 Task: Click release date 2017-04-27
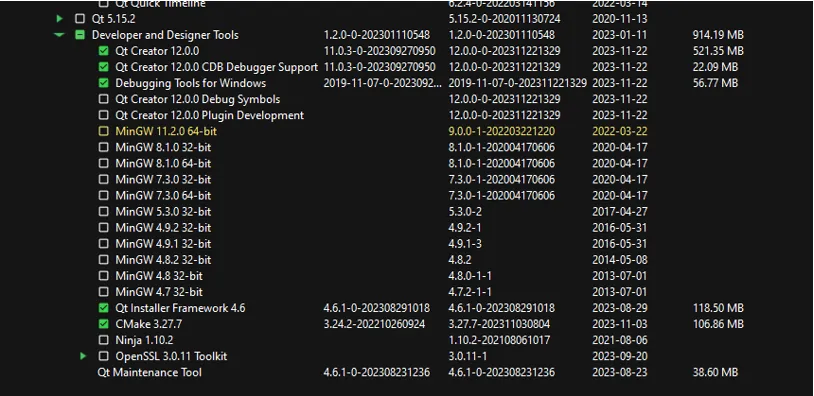point(619,212)
